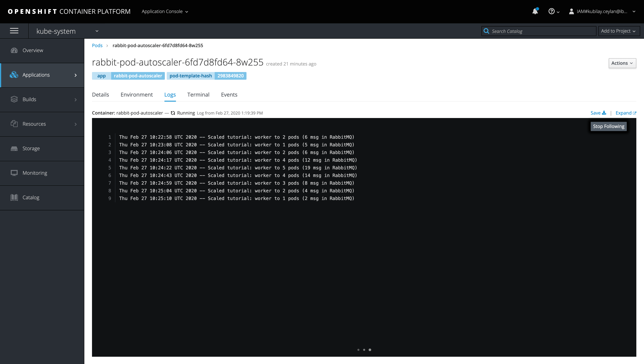Click inside the Search Catalog field
644x364 pixels.
coord(538,31)
